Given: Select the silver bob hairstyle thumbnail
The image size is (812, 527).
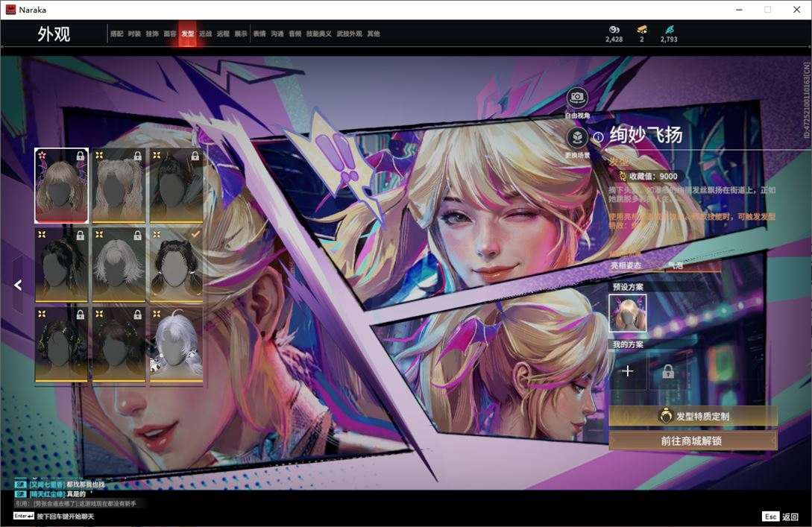Looking at the screenshot, I should pyautogui.click(x=119, y=265).
